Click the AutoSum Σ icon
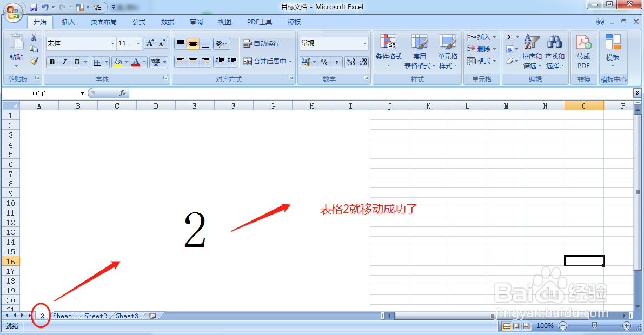This screenshot has width=644, height=335. click(x=509, y=37)
